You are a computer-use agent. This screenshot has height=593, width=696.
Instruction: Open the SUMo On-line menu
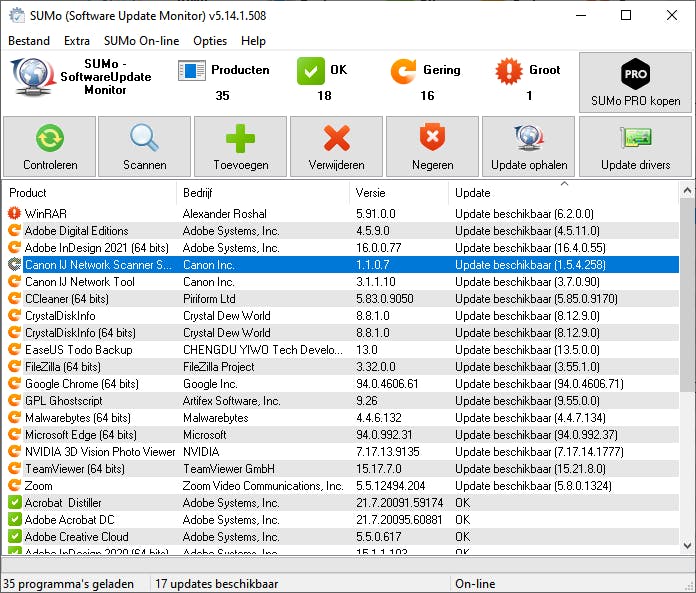pyautogui.click(x=142, y=41)
